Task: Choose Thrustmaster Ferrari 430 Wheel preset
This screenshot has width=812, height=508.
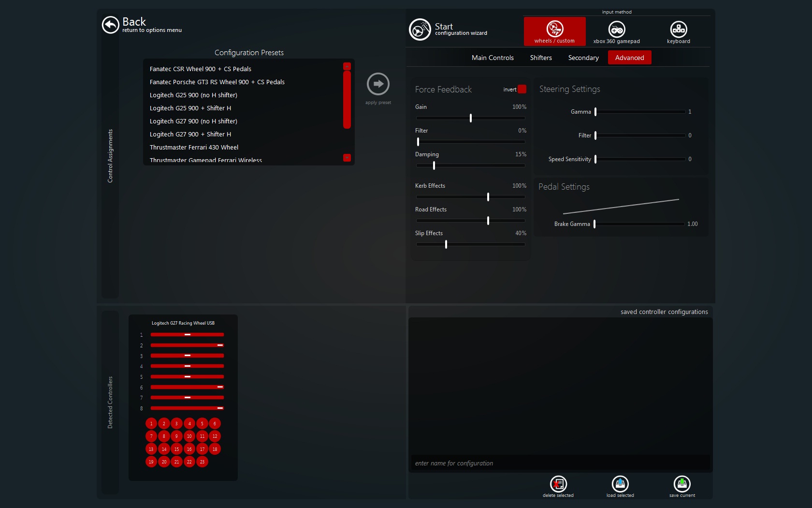Action: pyautogui.click(x=194, y=148)
